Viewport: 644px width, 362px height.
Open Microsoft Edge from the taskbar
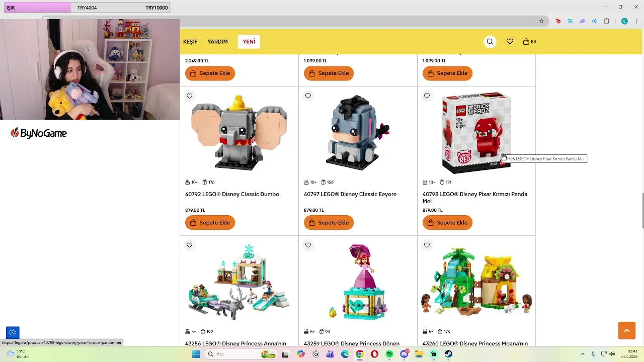tap(345, 354)
